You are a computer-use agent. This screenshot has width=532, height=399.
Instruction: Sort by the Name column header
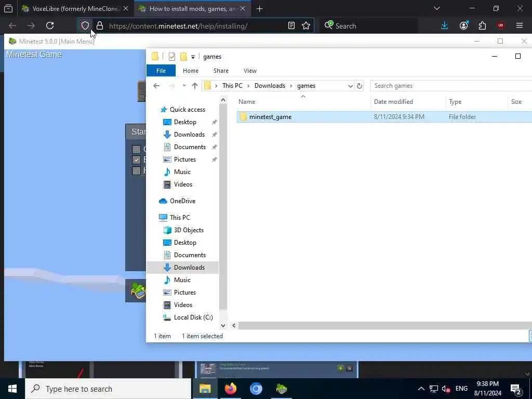[247, 102]
